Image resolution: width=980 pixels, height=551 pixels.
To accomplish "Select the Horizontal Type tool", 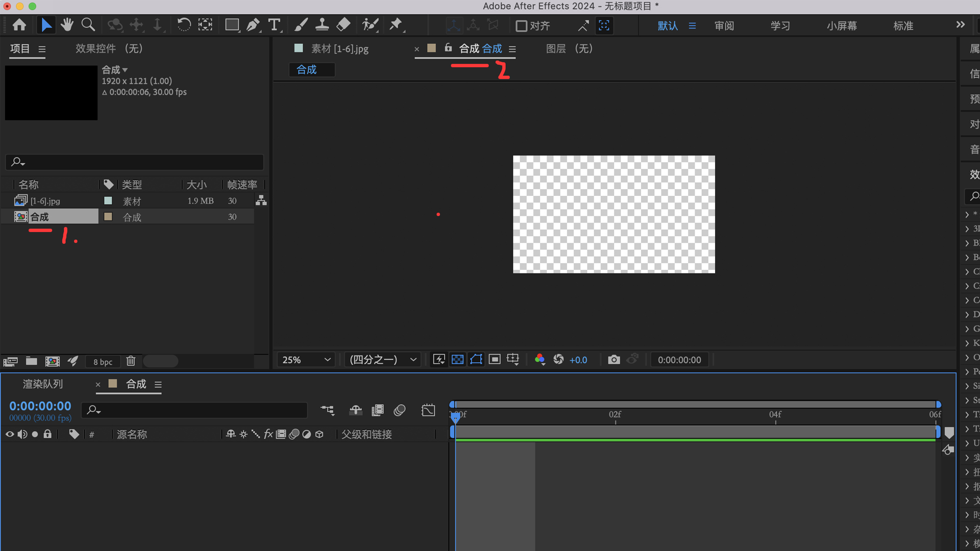I will click(x=274, y=24).
